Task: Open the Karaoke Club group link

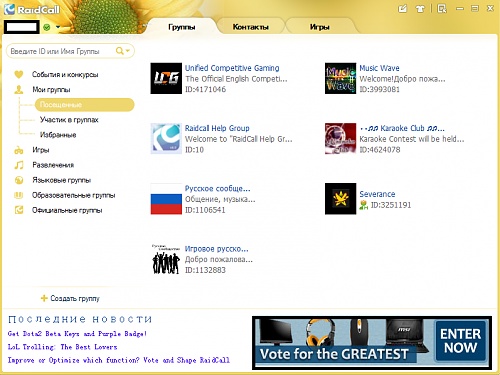Action: click(402, 128)
